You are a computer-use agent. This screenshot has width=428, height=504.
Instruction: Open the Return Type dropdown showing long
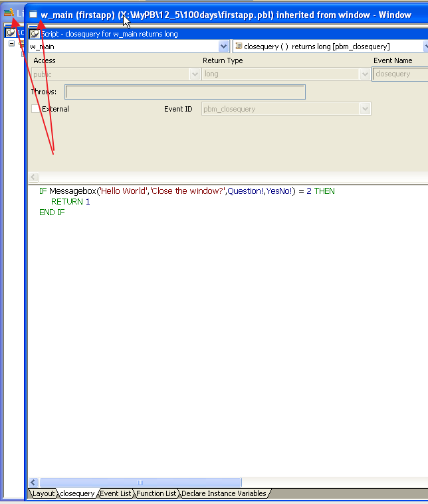tap(365, 74)
